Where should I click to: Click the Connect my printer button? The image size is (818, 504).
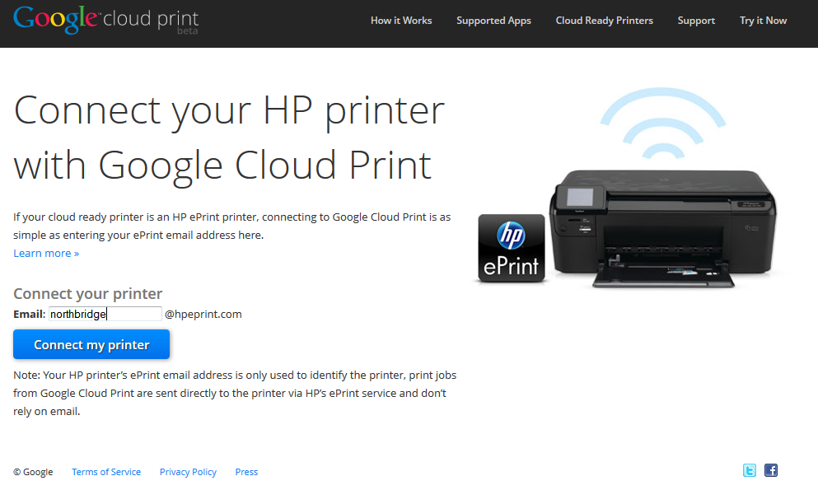click(x=91, y=344)
